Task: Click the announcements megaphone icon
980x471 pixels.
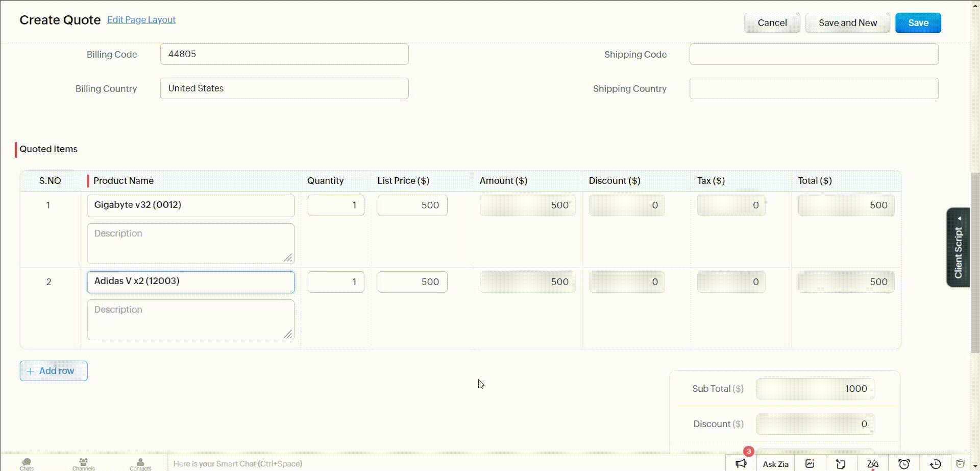Action: click(x=741, y=463)
